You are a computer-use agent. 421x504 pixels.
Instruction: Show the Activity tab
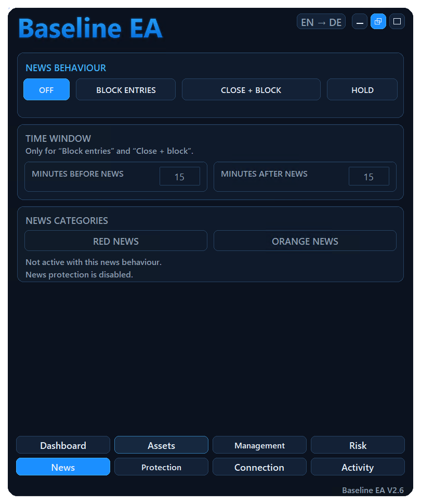point(358,467)
